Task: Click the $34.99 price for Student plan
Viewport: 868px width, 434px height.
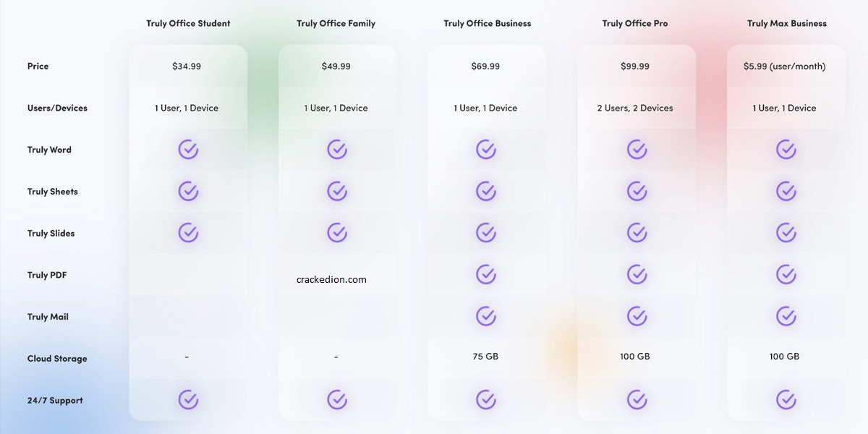Action: 187,66
